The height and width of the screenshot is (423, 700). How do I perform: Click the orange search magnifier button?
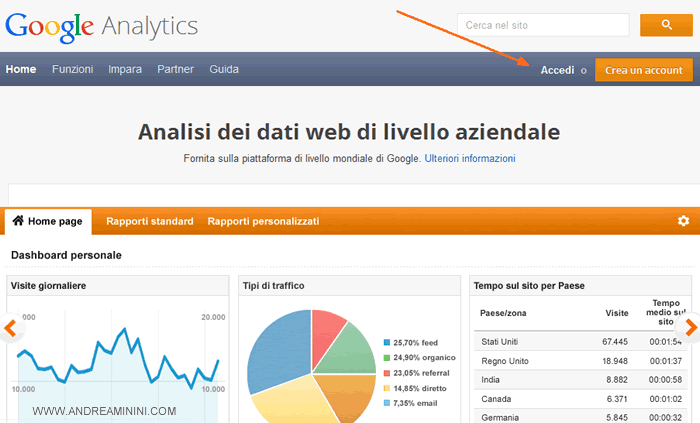coord(666,25)
